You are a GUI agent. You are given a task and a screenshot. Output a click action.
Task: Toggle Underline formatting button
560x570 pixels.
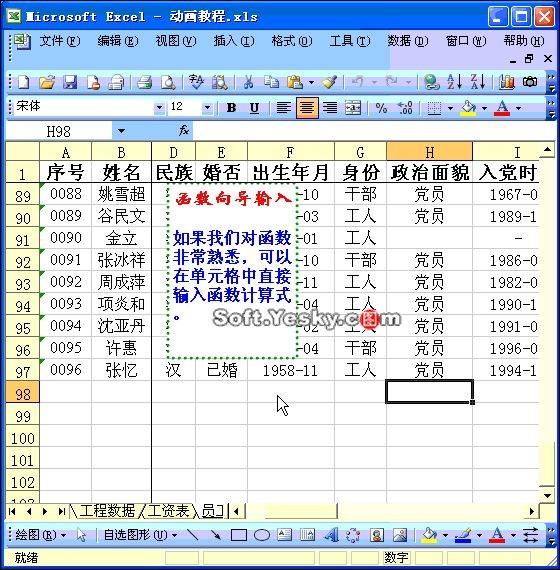(x=255, y=108)
